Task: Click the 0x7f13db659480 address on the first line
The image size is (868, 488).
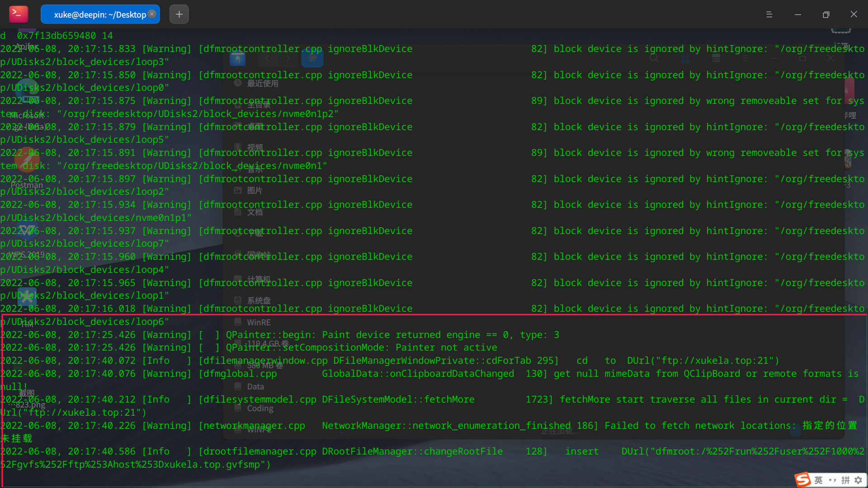Action: click(56, 36)
